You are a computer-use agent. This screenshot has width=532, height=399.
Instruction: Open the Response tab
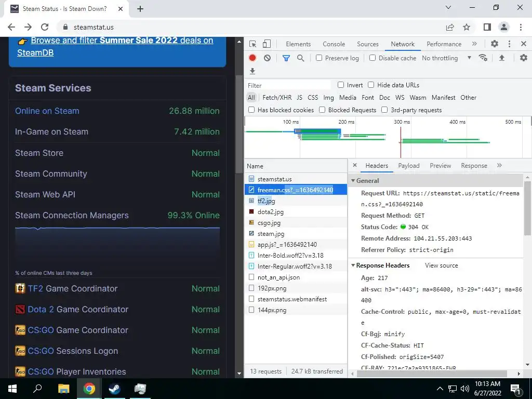[474, 166]
